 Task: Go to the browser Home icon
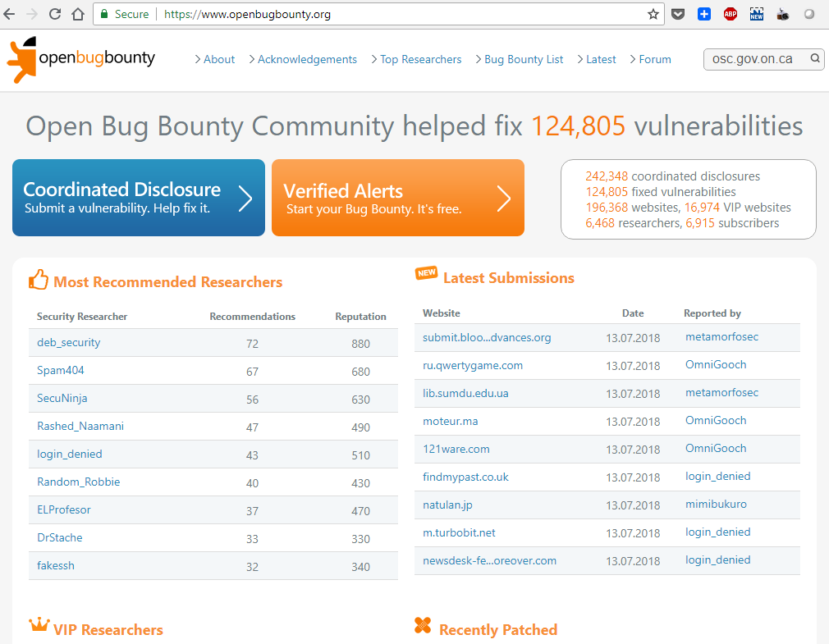click(x=78, y=14)
